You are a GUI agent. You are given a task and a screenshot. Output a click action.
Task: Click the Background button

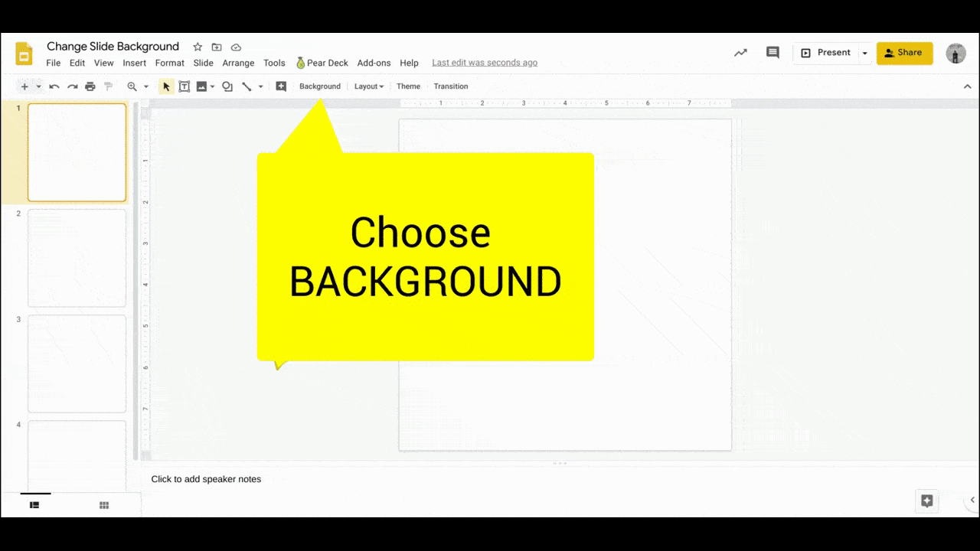pos(319,86)
